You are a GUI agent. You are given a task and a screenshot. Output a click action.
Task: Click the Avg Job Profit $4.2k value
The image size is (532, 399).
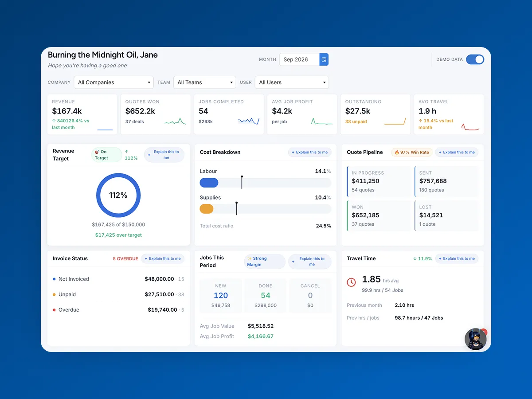tap(282, 111)
